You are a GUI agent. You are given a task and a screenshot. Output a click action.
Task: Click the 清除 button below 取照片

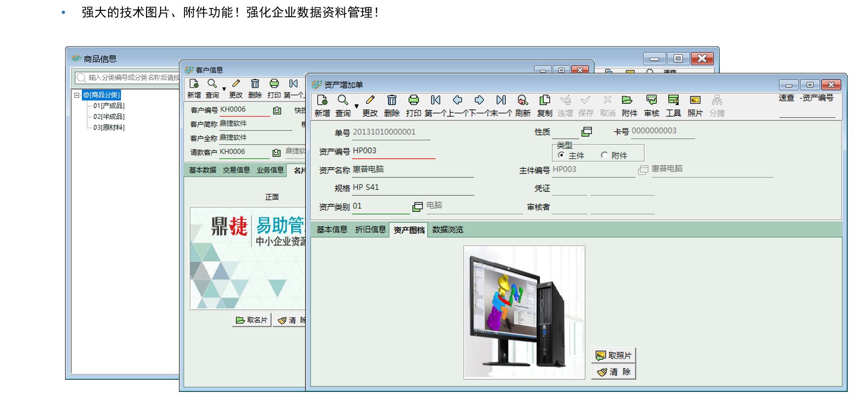click(x=613, y=371)
